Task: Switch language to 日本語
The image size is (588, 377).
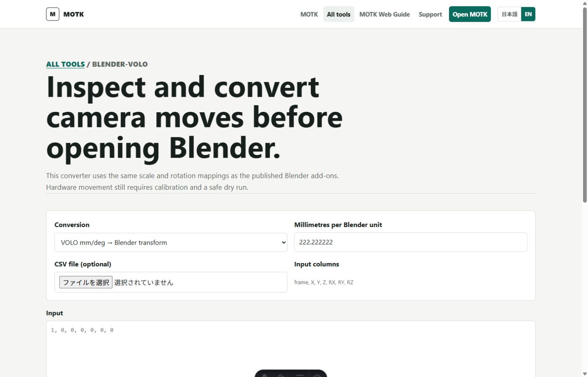Action: click(510, 14)
